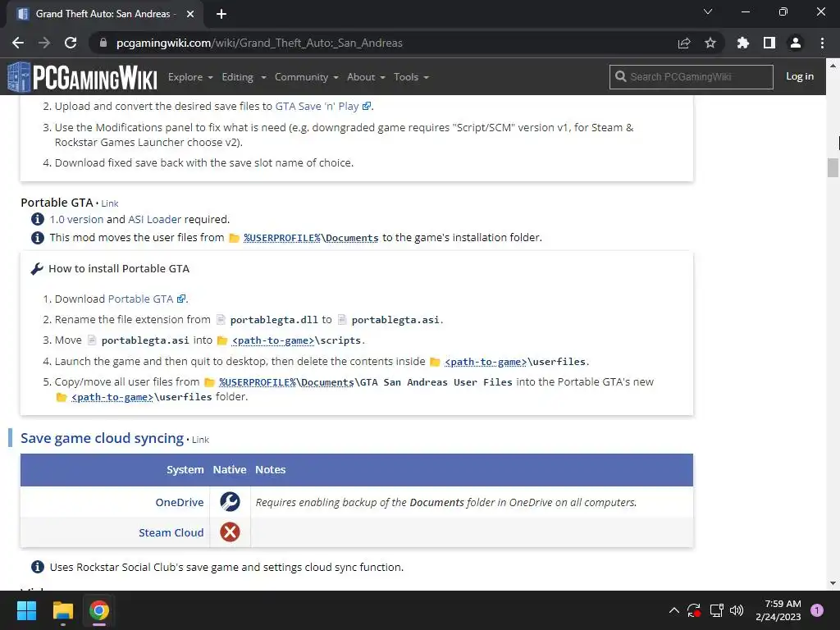Open the 1.0 version link
The width and height of the screenshot is (840, 630).
[76, 219]
